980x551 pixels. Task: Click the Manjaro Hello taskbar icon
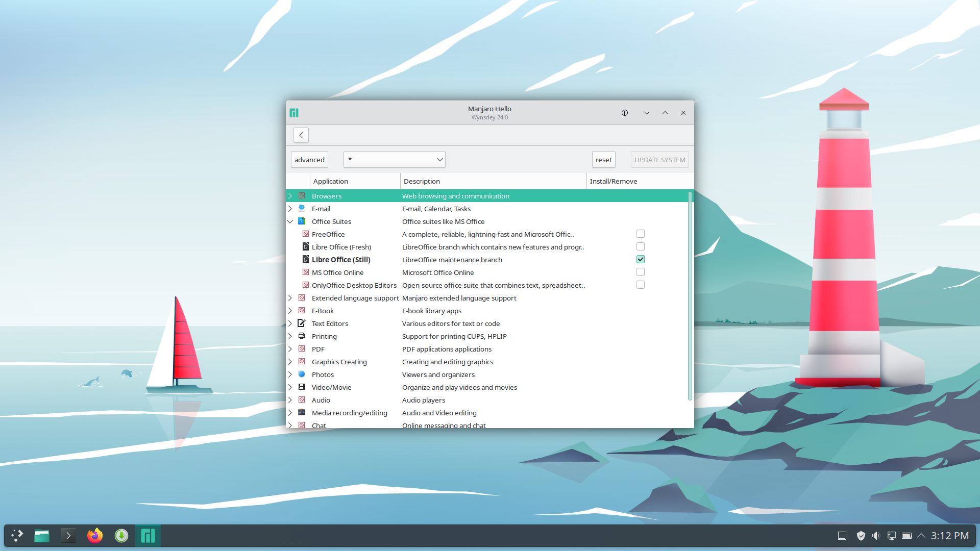pos(148,536)
